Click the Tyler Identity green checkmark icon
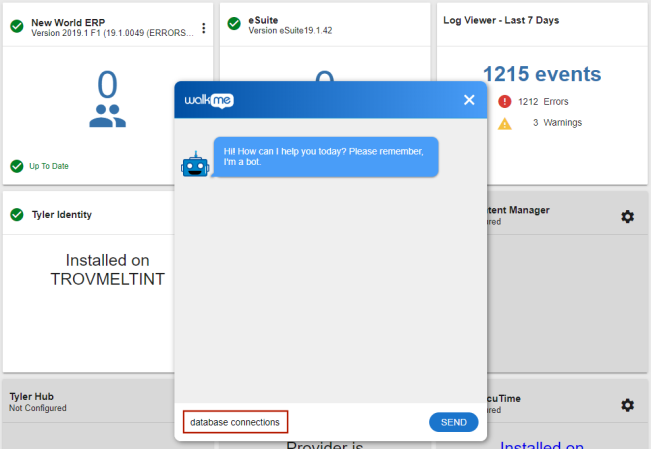651x449 pixels. 17,215
